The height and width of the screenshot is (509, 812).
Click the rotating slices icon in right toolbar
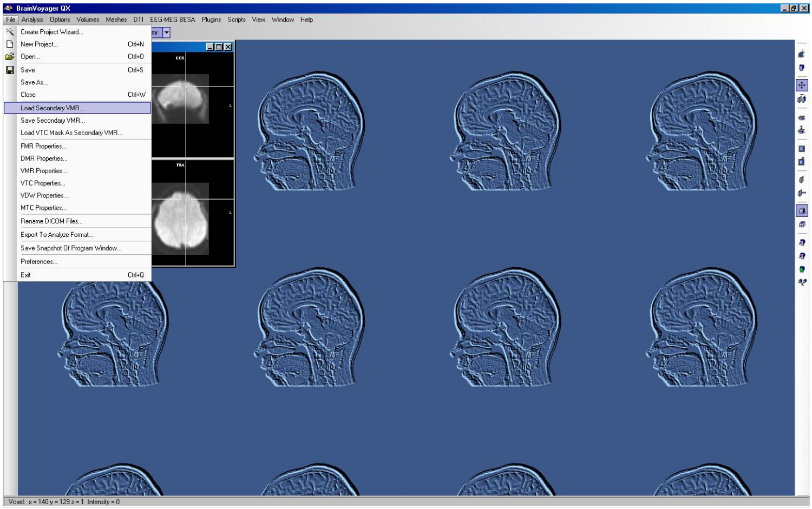(x=802, y=99)
